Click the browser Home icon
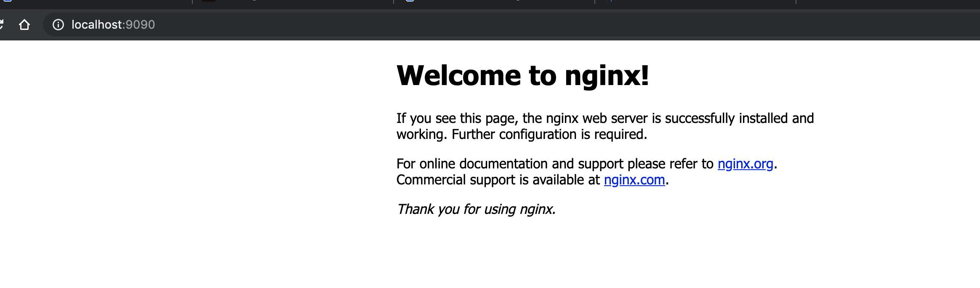 (x=24, y=25)
